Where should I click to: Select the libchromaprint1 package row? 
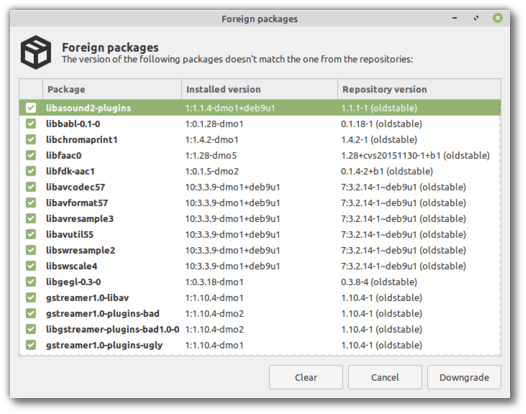pyautogui.click(x=260, y=140)
